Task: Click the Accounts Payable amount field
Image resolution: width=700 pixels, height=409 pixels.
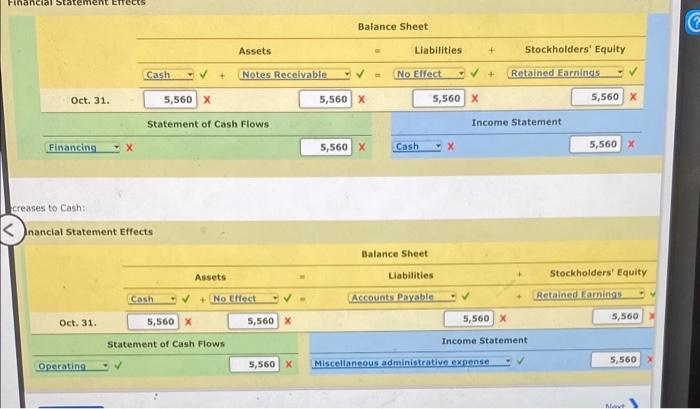Action: pyautogui.click(x=469, y=318)
